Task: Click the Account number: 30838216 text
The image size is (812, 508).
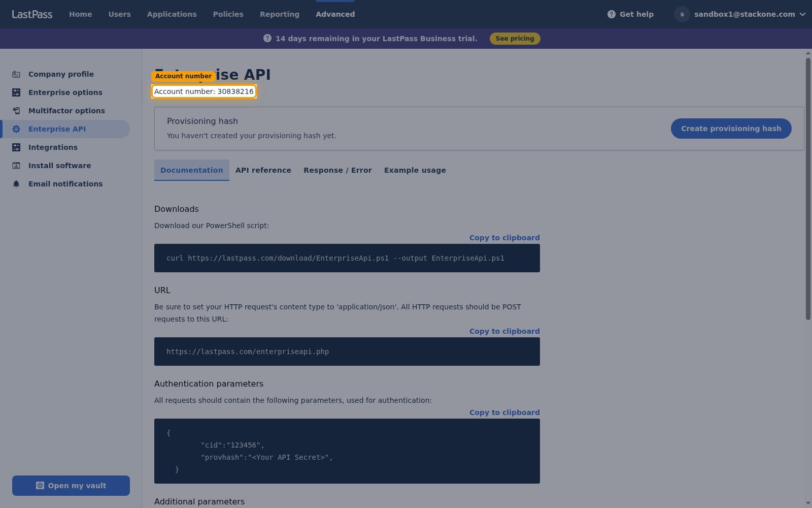Action: click(x=204, y=91)
